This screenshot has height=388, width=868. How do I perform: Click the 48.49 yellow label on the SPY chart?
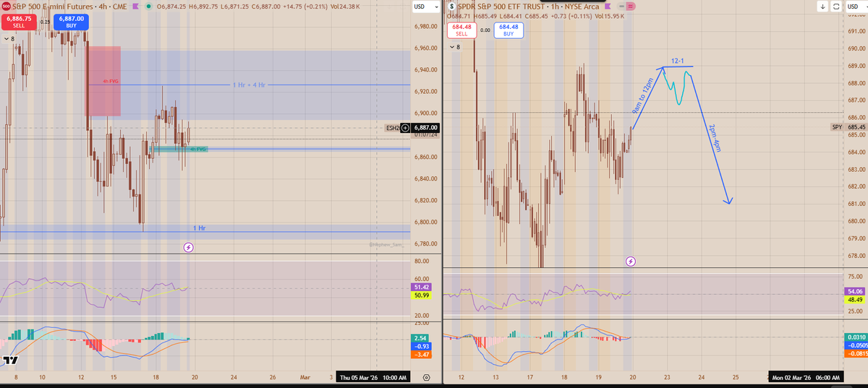pyautogui.click(x=854, y=300)
